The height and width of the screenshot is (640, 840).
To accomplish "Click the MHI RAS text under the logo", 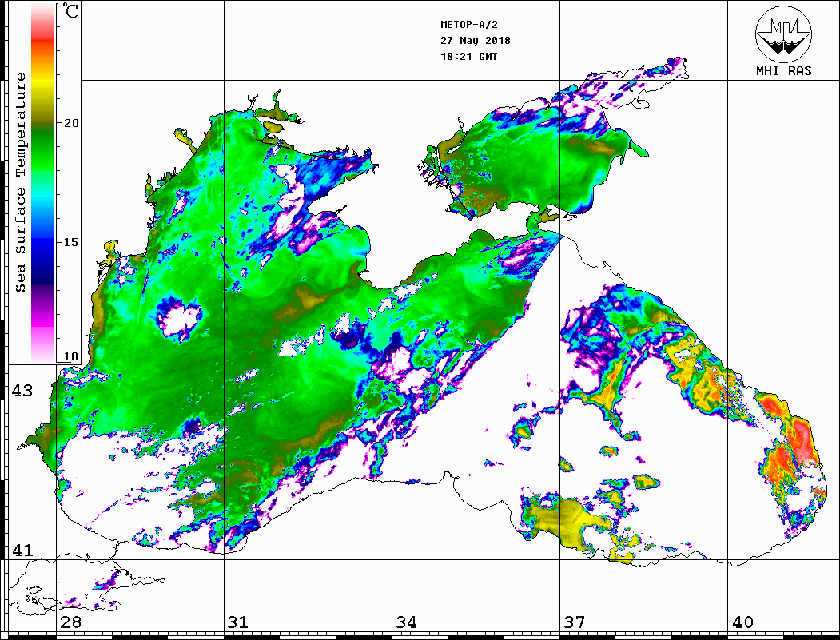I will tap(783, 71).
